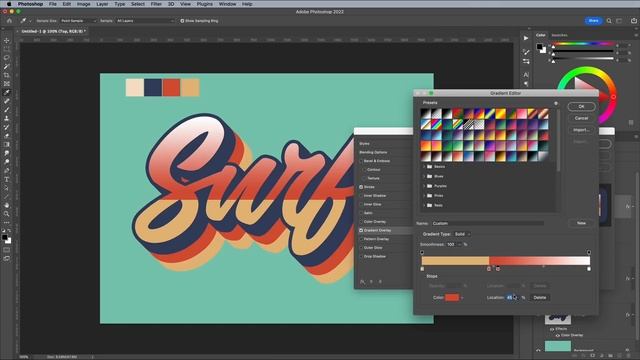Open the Edit Toolbar three-dots menu
Viewport: 640px width, 360px height.
(7, 222)
